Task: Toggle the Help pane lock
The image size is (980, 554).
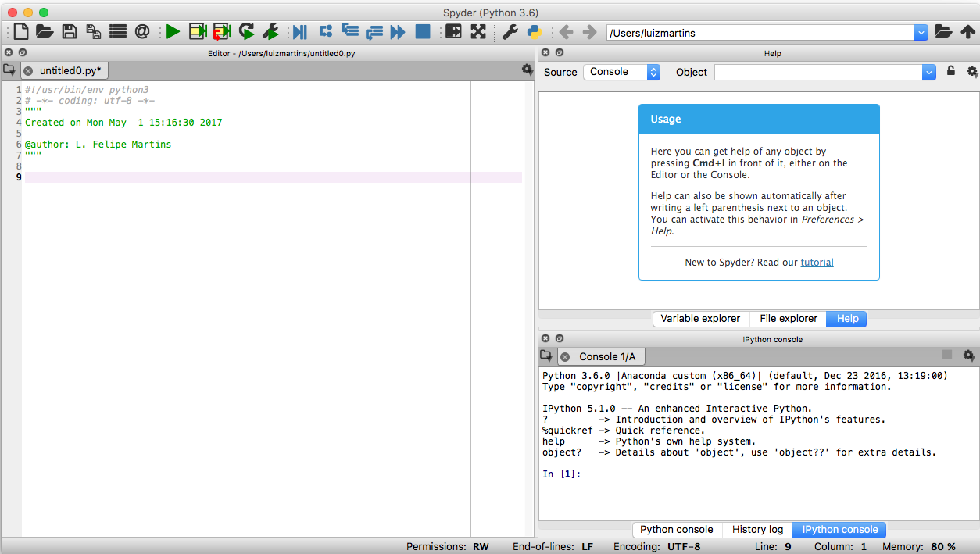Action: pos(951,71)
